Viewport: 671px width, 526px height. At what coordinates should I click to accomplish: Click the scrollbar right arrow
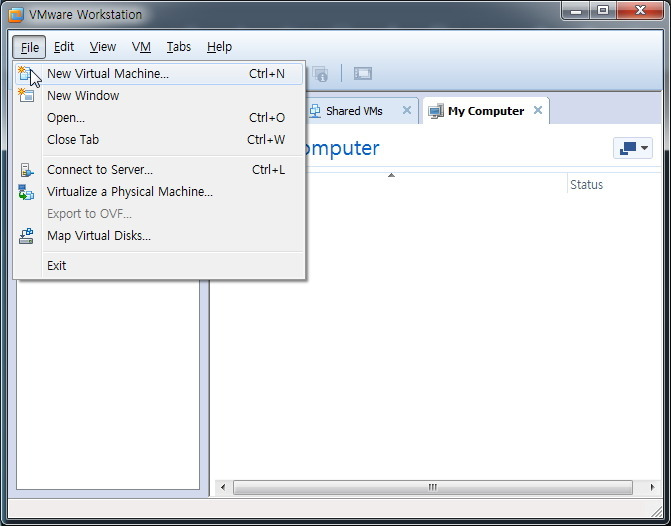[x=652, y=487]
